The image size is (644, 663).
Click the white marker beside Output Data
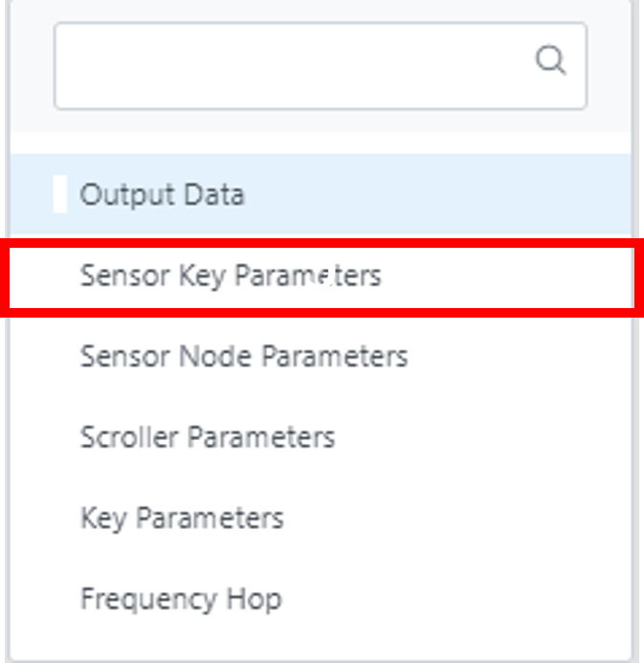(60, 195)
